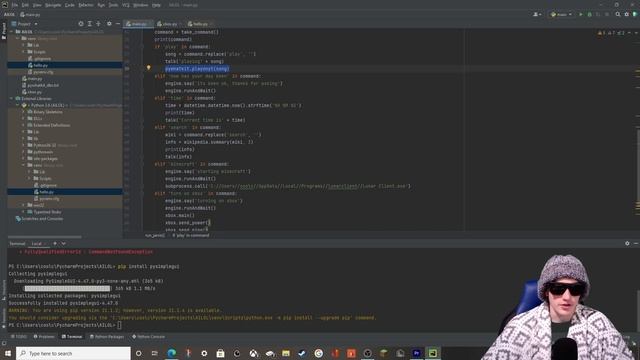Click the Task View taskbar icon
This screenshot has width=640, height=360.
[x=155, y=353]
